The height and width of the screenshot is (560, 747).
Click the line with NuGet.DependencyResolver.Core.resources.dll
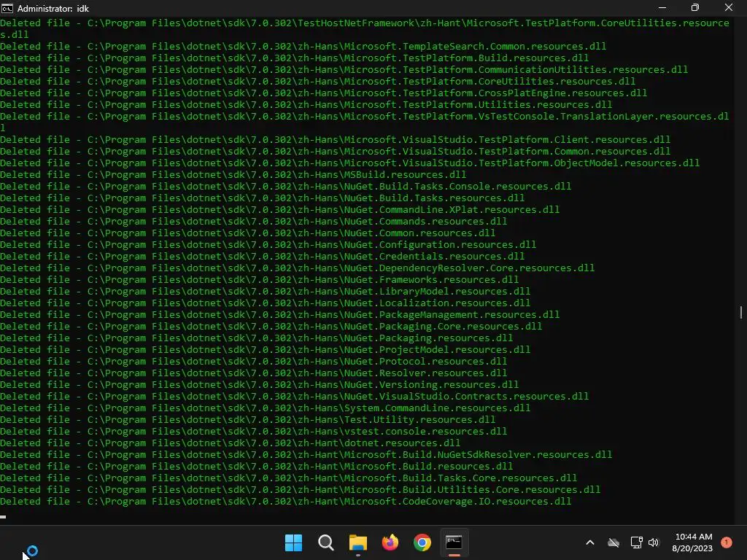pyautogui.click(x=298, y=268)
